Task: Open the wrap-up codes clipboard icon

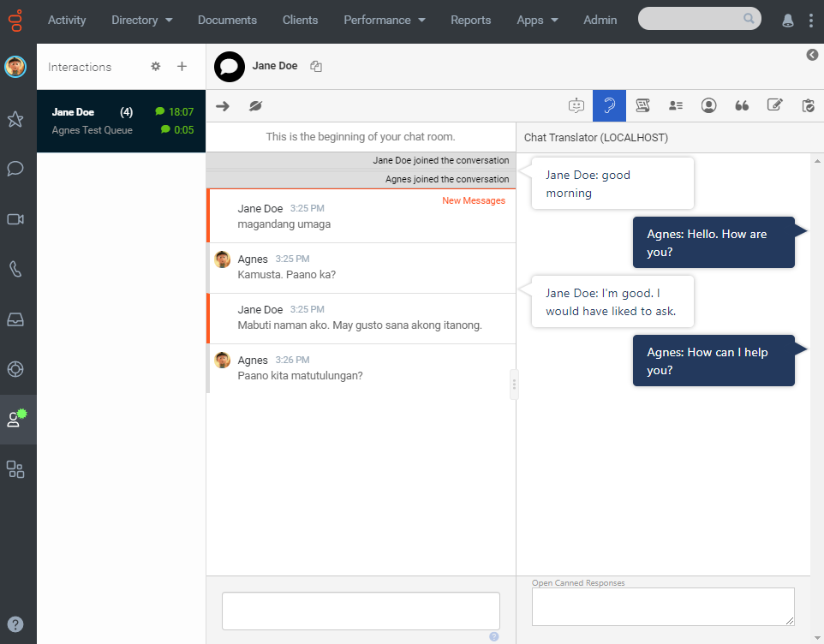Action: (808, 105)
